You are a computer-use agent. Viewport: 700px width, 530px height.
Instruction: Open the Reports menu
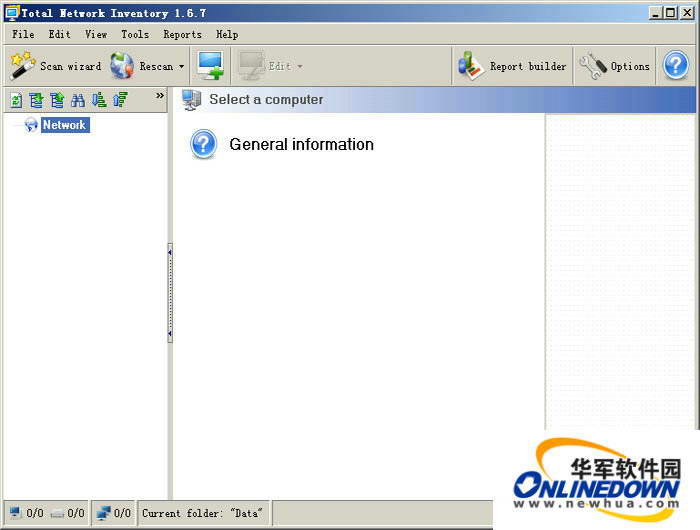[182, 34]
